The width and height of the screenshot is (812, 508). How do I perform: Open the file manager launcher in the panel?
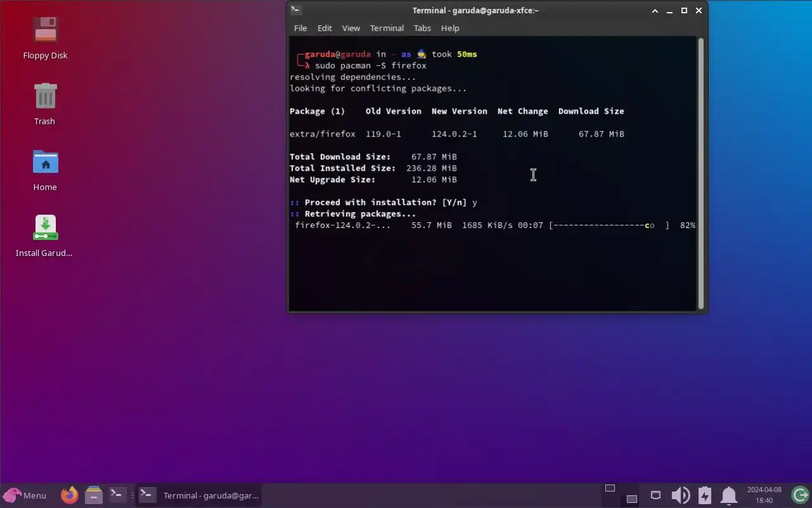pos(94,495)
